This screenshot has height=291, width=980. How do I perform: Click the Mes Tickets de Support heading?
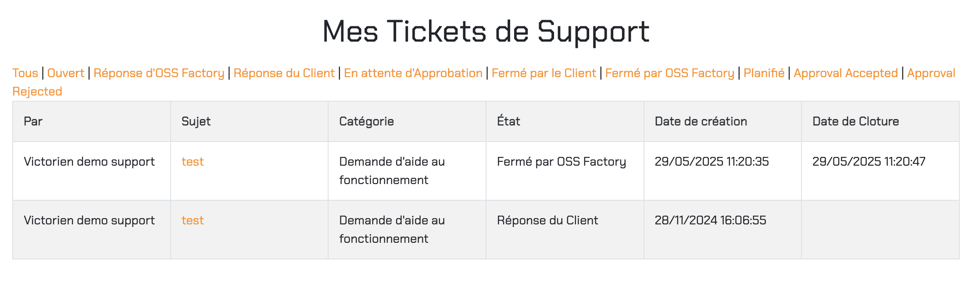click(x=486, y=32)
